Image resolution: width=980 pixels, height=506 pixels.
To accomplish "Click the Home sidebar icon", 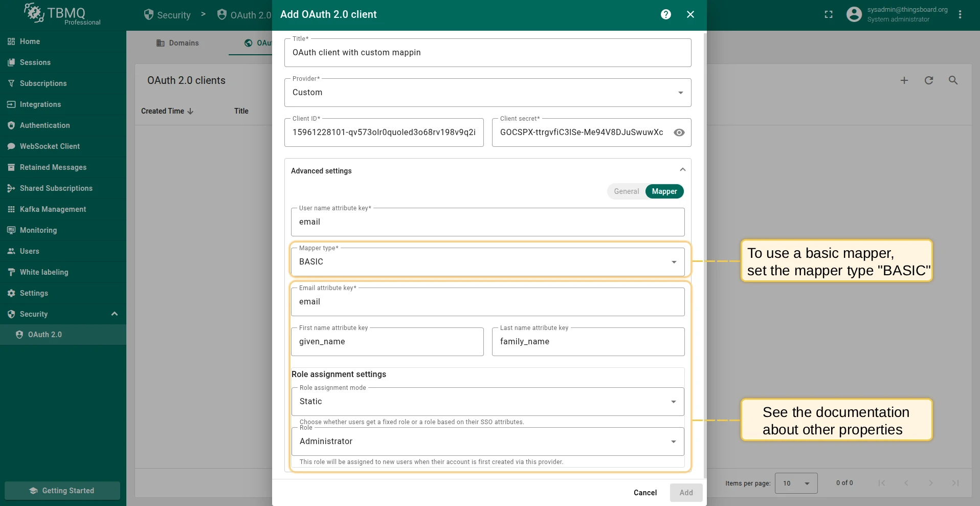I will click(11, 41).
